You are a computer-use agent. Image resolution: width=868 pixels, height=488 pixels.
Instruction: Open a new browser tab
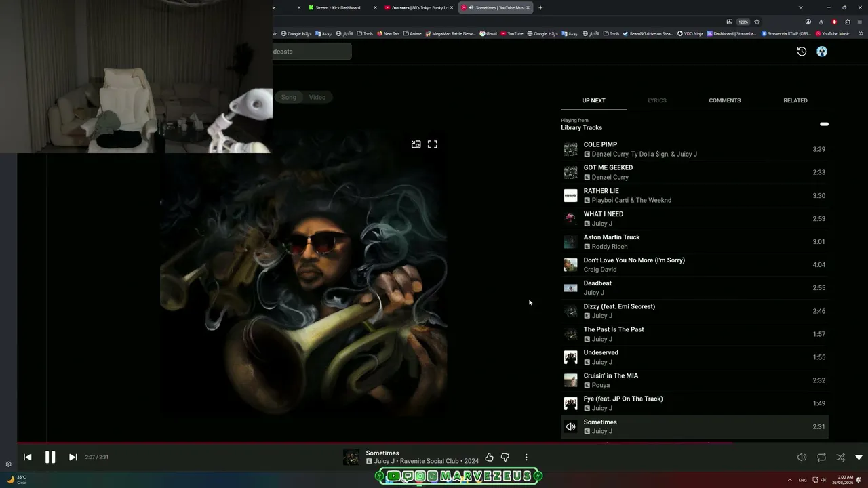(540, 7)
